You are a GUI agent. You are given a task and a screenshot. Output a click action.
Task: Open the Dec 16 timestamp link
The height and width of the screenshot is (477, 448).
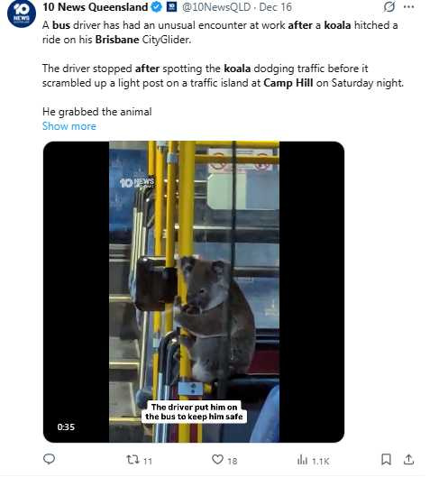275,7
